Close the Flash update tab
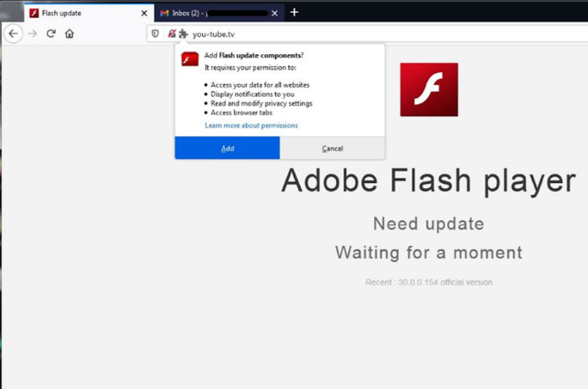The image size is (588, 389). click(x=144, y=14)
